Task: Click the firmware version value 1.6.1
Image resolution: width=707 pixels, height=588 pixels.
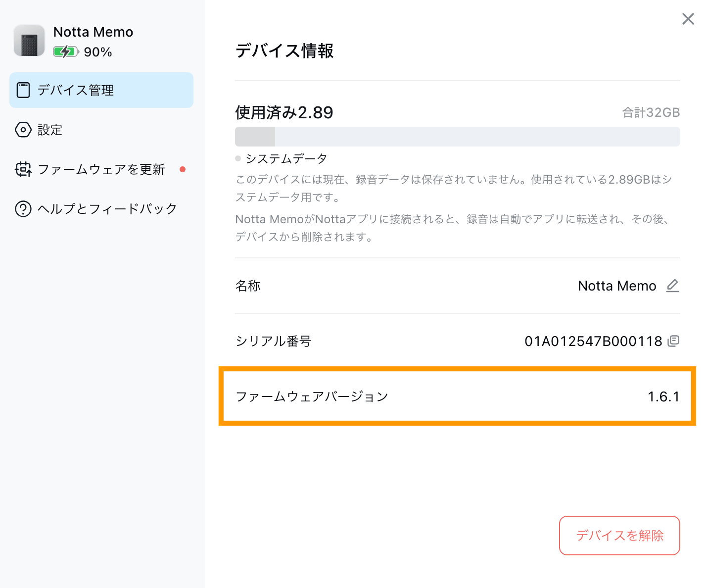Action: point(663,396)
